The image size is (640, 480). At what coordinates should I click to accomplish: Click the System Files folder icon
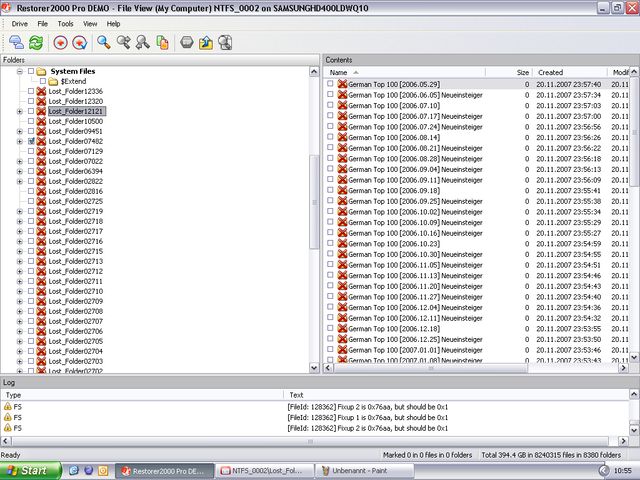click(41, 71)
